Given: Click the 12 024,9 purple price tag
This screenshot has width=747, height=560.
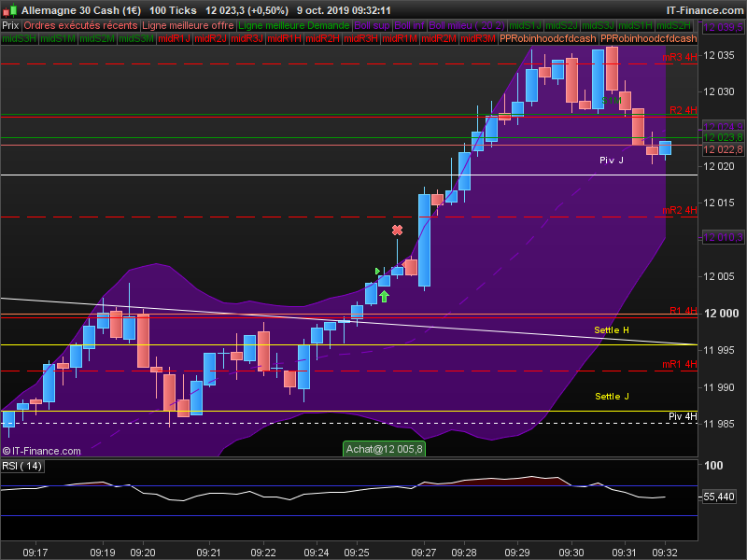Looking at the screenshot, I should [x=723, y=127].
